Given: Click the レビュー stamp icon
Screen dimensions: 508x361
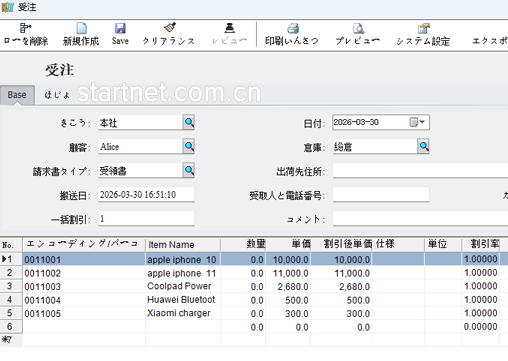Looking at the screenshot, I should 230,28.
